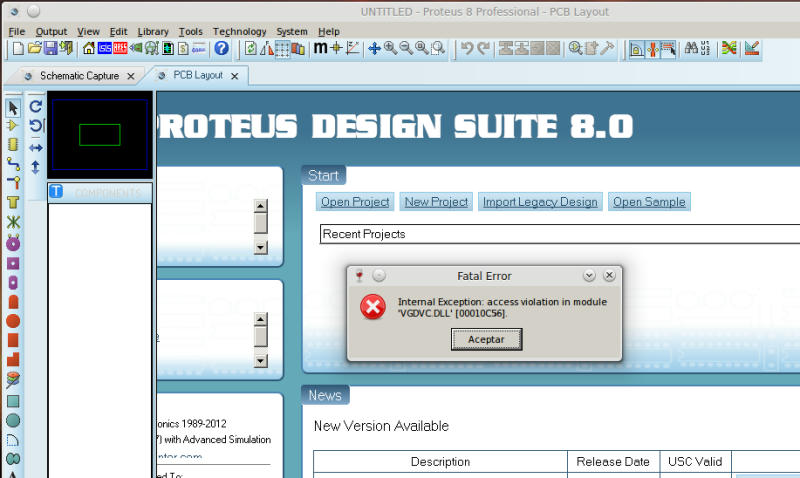Open the Library menu

(x=153, y=32)
